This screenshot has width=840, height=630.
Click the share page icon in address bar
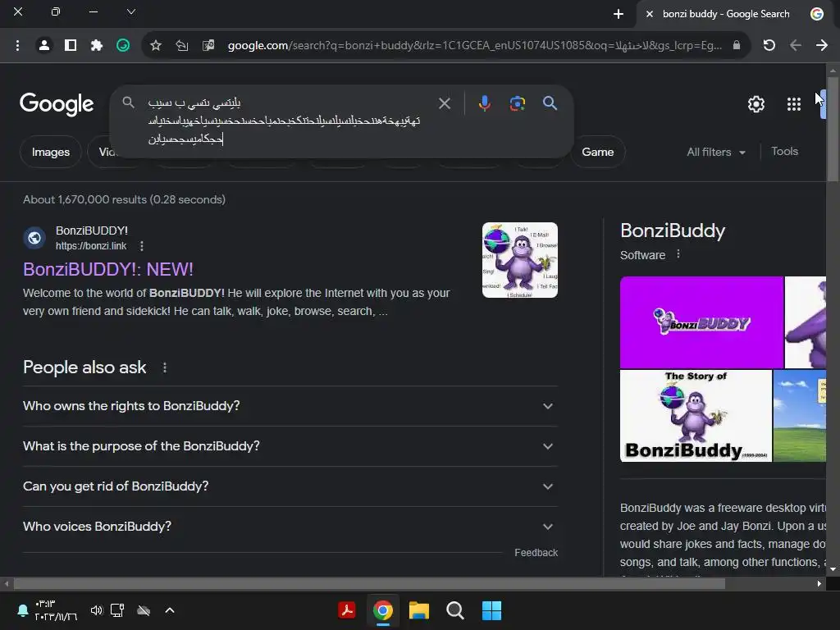[181, 46]
